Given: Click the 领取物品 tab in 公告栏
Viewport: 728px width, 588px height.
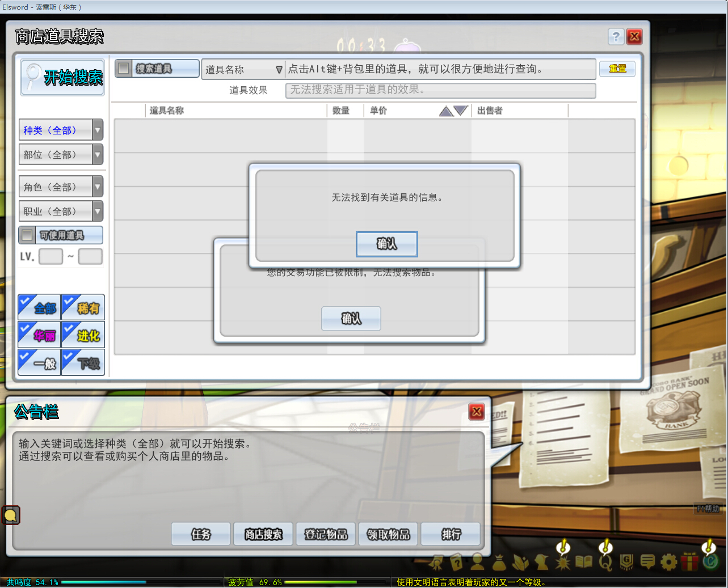Looking at the screenshot, I should (388, 534).
